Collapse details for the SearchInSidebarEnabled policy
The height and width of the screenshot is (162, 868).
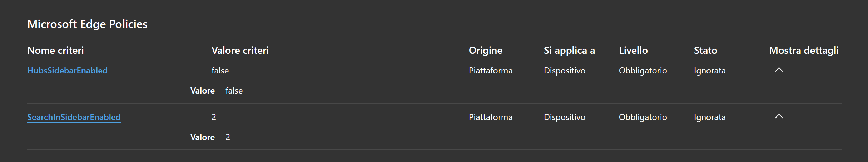click(x=779, y=117)
